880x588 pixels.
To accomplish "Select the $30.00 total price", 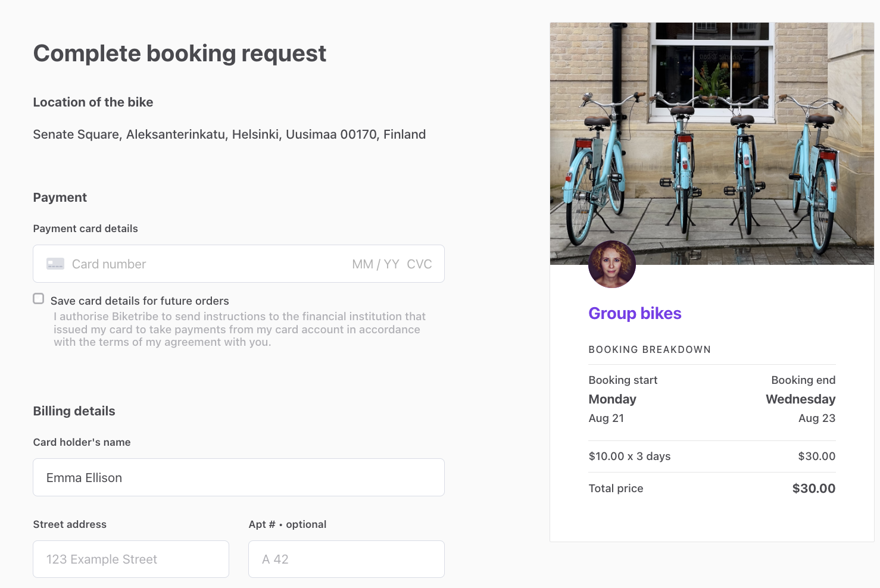I will click(813, 488).
